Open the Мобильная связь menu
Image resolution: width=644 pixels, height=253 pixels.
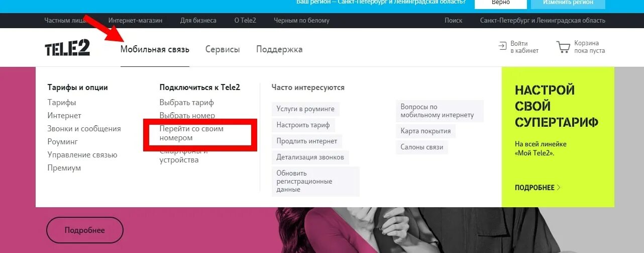click(155, 49)
